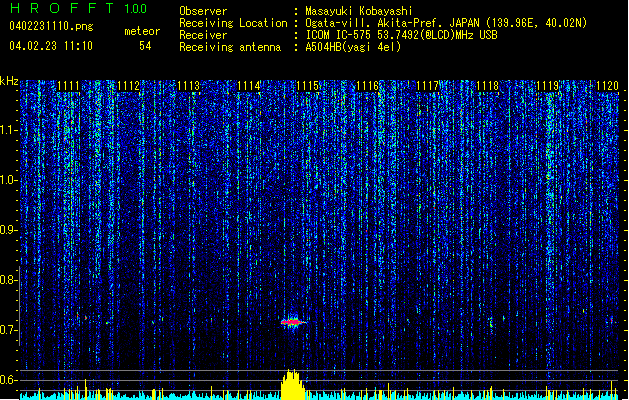Click the Receiving Location value Ogata-vill. Akita-Pref. JAPAN
The width and height of the screenshot is (629, 400).
coord(392,23)
